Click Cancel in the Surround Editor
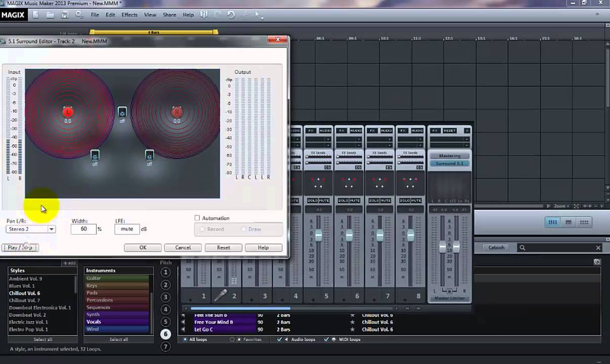 point(183,248)
